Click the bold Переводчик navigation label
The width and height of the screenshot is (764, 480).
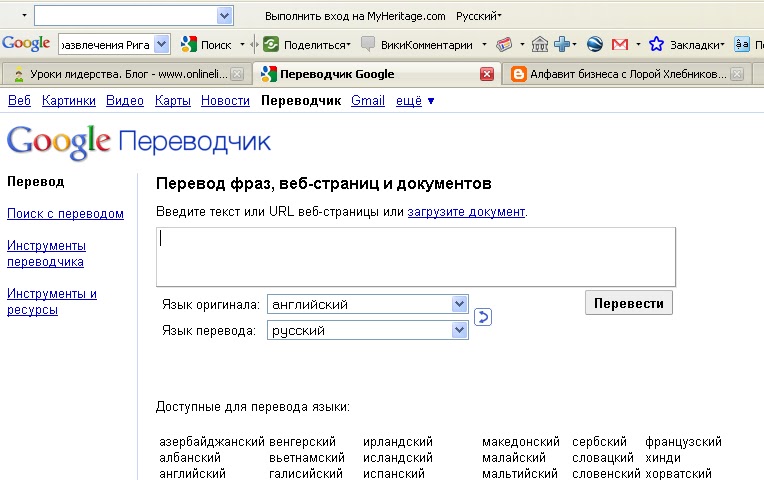click(301, 101)
